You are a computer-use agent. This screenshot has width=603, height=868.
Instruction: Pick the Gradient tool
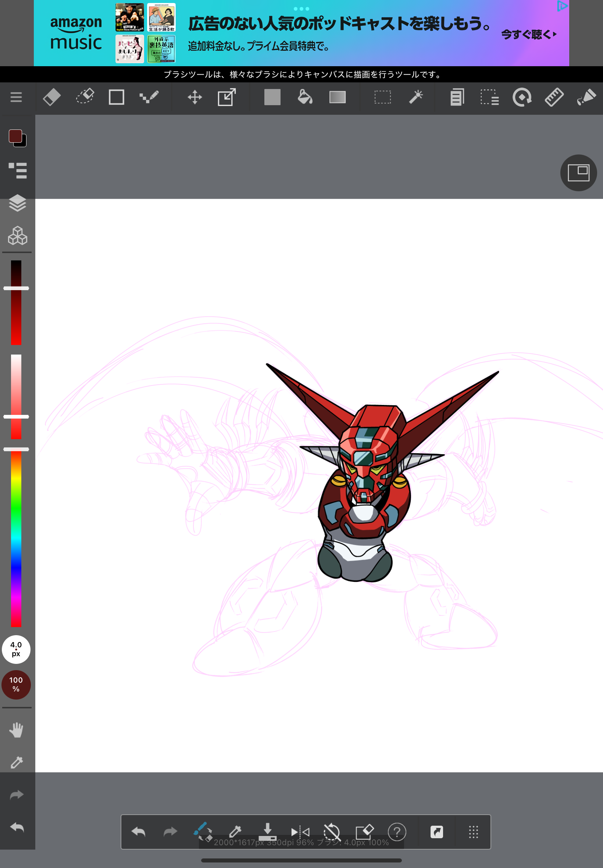pos(337,97)
